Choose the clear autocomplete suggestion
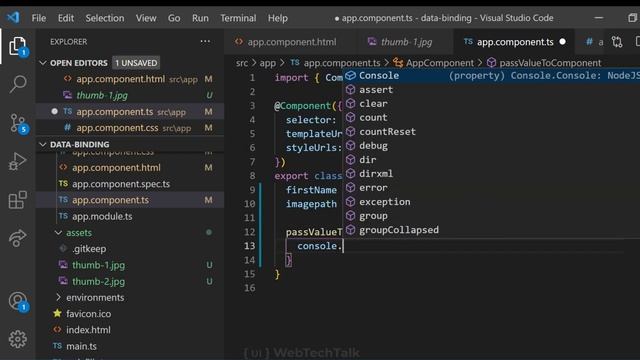The image size is (640, 360). (x=491, y=104)
